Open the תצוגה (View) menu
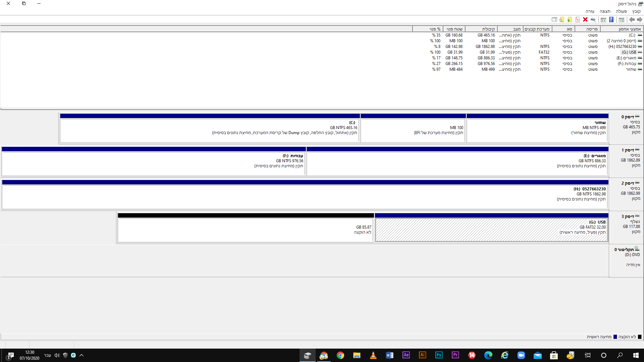 [605, 11]
